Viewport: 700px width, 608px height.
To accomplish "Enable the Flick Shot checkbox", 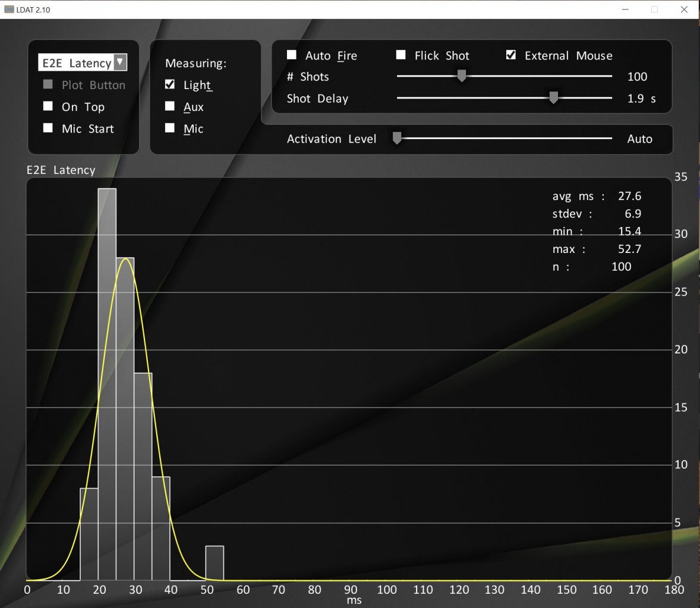I will coord(401,55).
